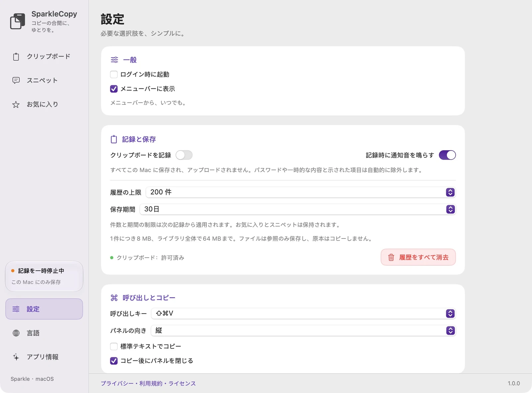Click the language globe icon
The image size is (532, 393).
16,333
